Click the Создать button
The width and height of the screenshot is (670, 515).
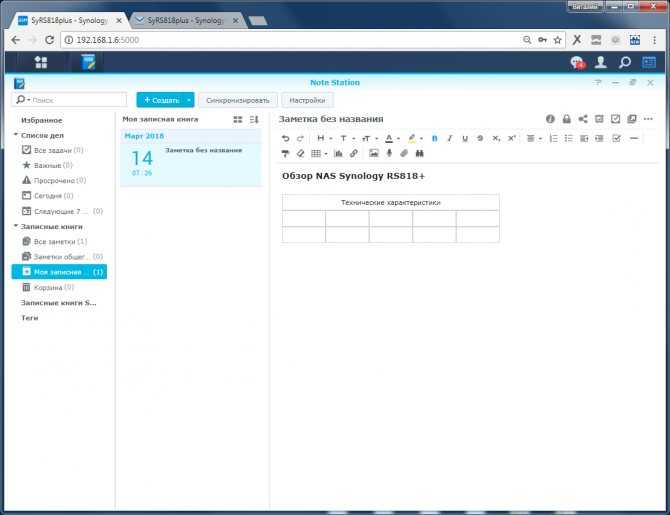(x=161, y=100)
